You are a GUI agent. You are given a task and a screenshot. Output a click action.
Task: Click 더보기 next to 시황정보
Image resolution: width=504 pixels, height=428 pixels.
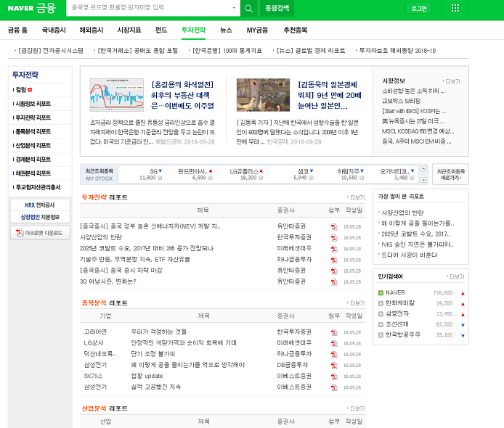(x=452, y=81)
